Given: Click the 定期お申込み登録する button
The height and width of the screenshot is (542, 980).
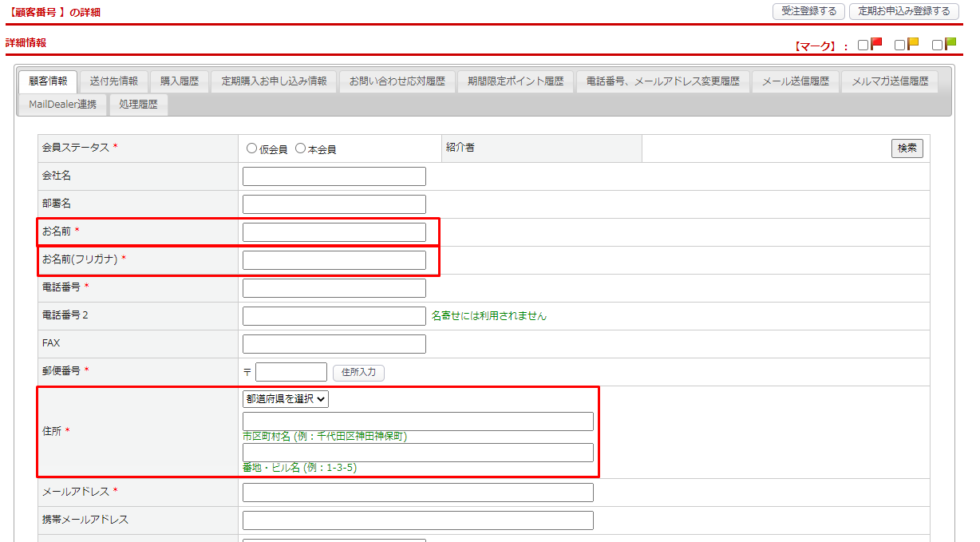Looking at the screenshot, I should click(903, 11).
